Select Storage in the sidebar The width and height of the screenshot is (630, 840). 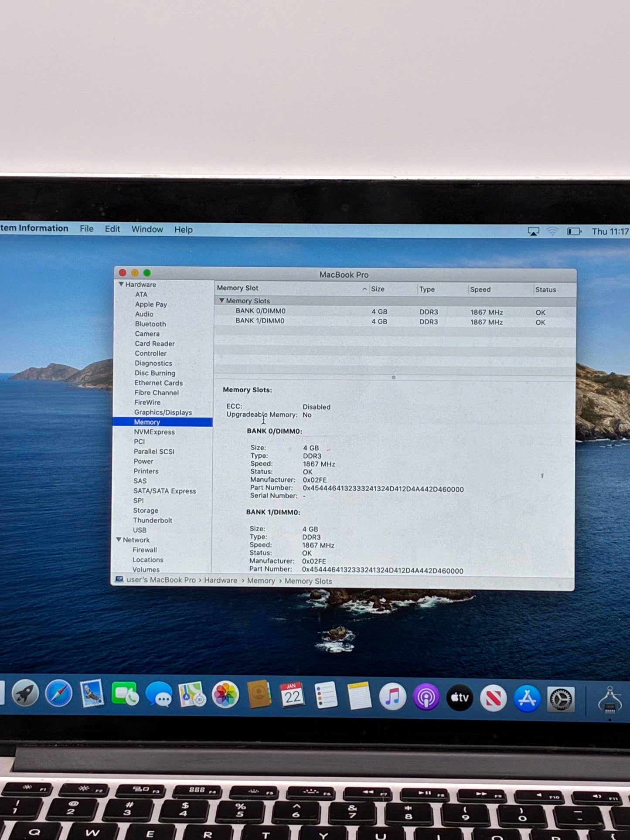coord(146,511)
